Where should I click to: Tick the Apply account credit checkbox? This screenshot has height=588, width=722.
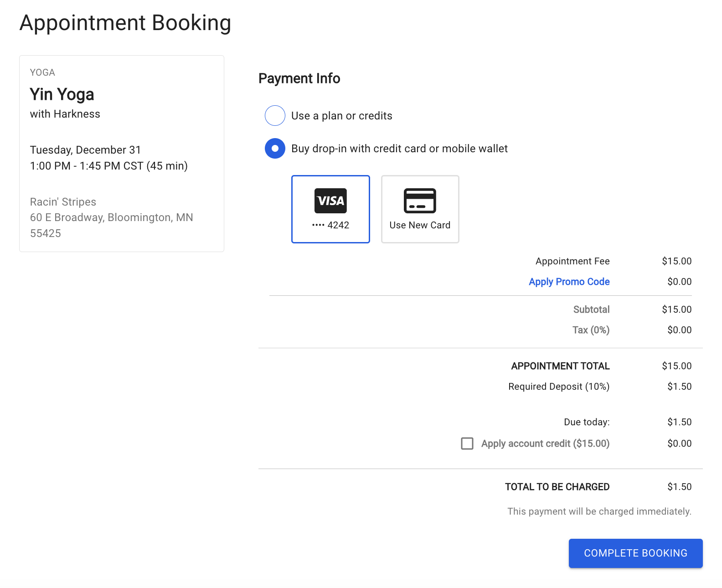tap(467, 444)
